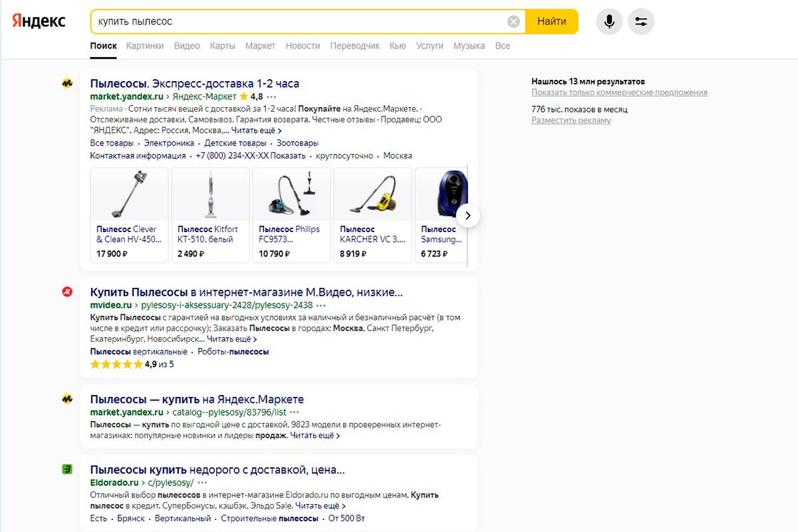This screenshot has height=532, width=798.
Task: Open Пылесосы — купить на Яндекс.Маркете result
Action: [x=197, y=400]
